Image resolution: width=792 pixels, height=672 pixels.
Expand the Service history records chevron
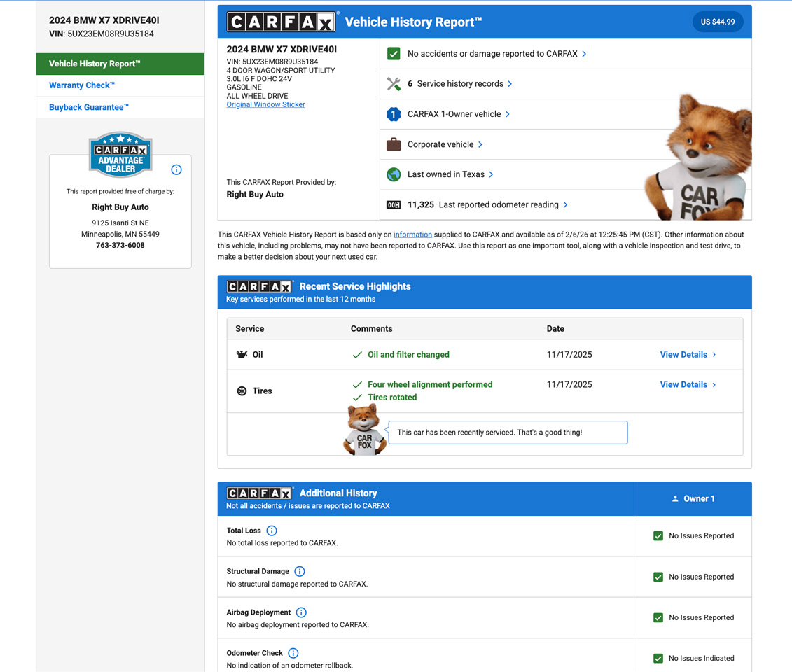pos(510,84)
